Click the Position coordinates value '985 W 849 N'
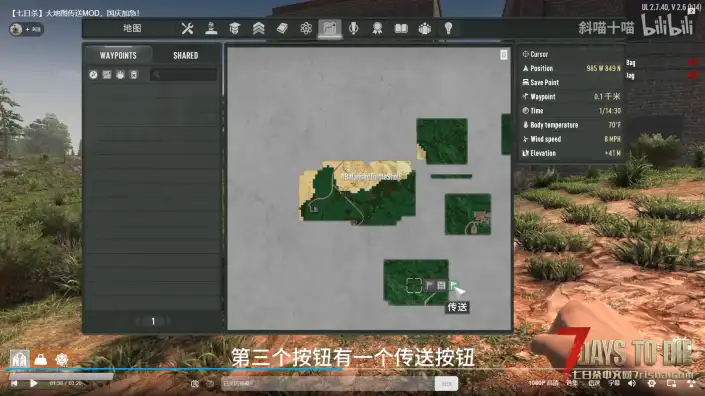The width and height of the screenshot is (705, 396). click(603, 68)
